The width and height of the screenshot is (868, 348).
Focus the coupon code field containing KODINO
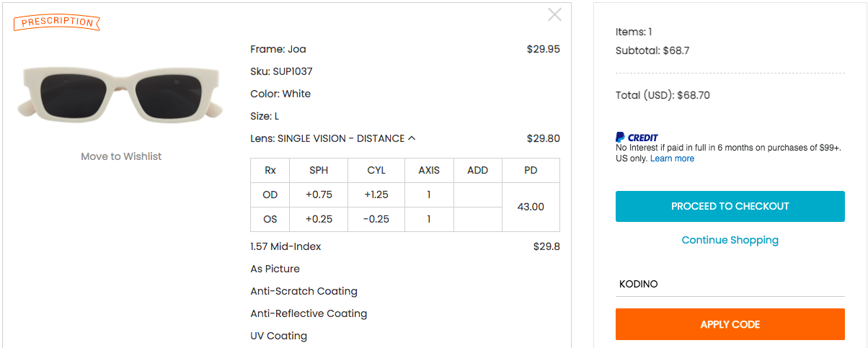[730, 284]
